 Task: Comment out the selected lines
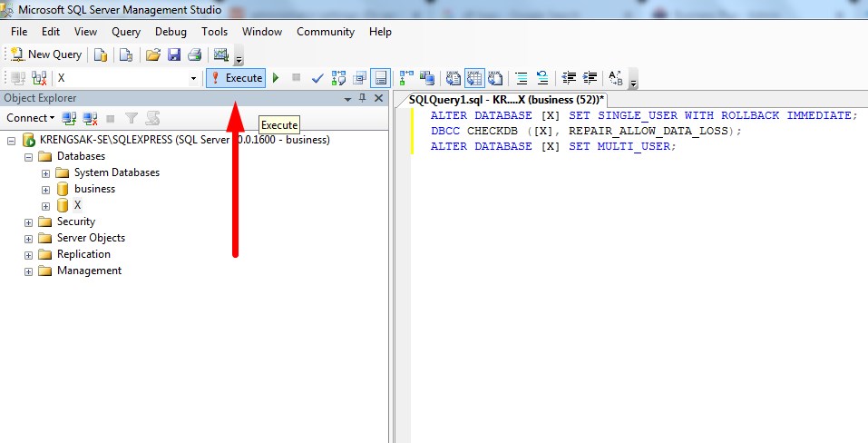point(522,78)
